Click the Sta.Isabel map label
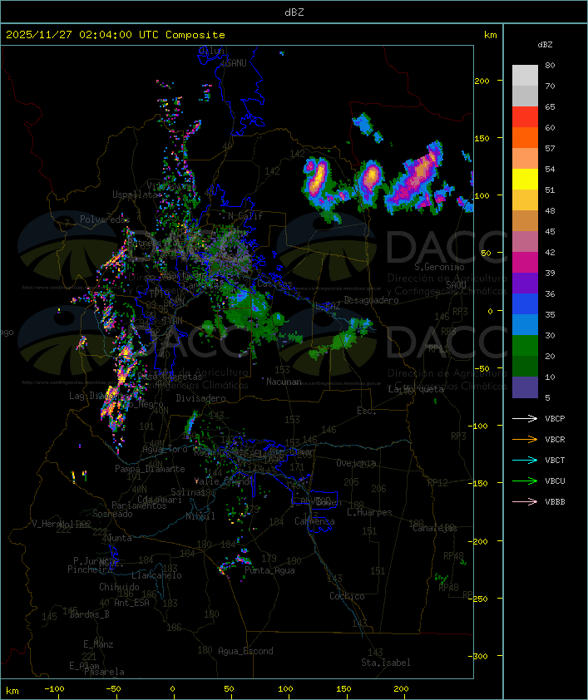 385,663
